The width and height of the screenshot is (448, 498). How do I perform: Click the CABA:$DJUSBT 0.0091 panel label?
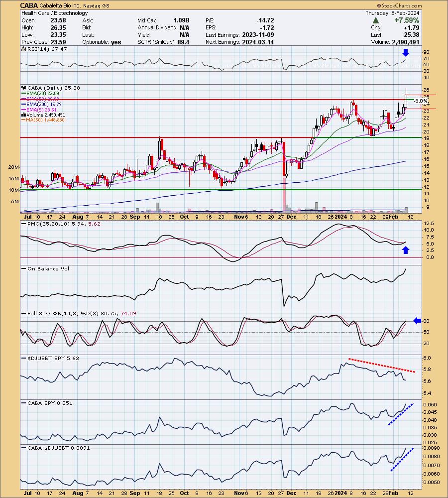pyautogui.click(x=58, y=448)
